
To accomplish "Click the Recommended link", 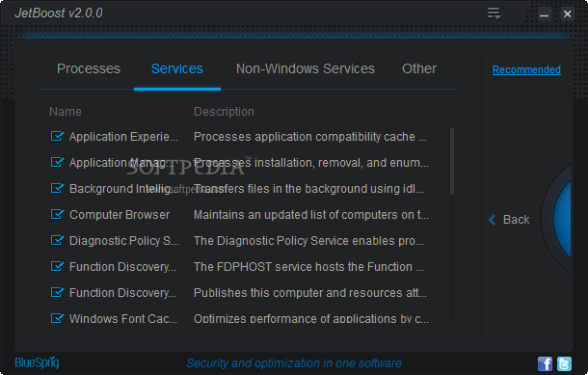I will [526, 69].
